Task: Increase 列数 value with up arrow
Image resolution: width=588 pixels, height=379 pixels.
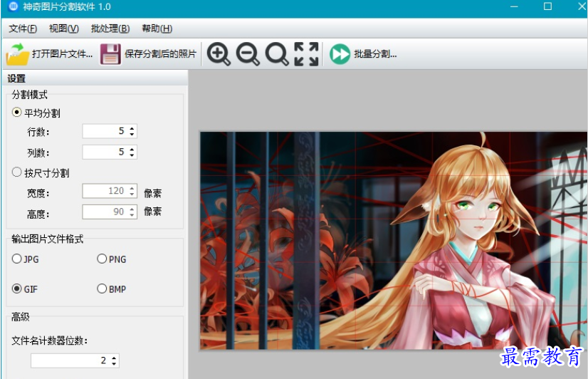Action: coord(132,150)
